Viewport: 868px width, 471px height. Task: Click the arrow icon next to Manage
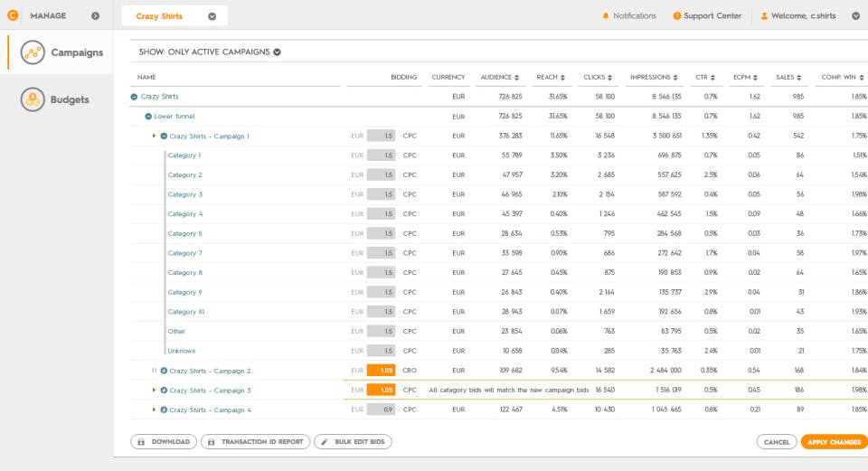95,16
